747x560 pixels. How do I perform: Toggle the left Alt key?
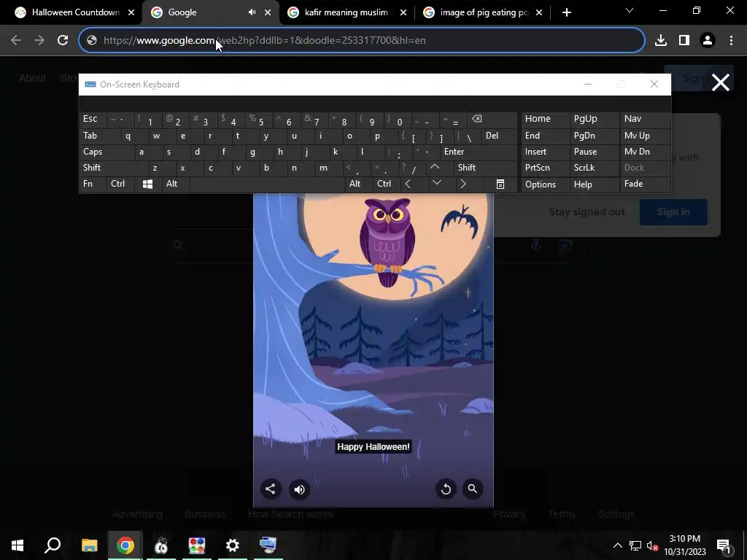(x=175, y=184)
